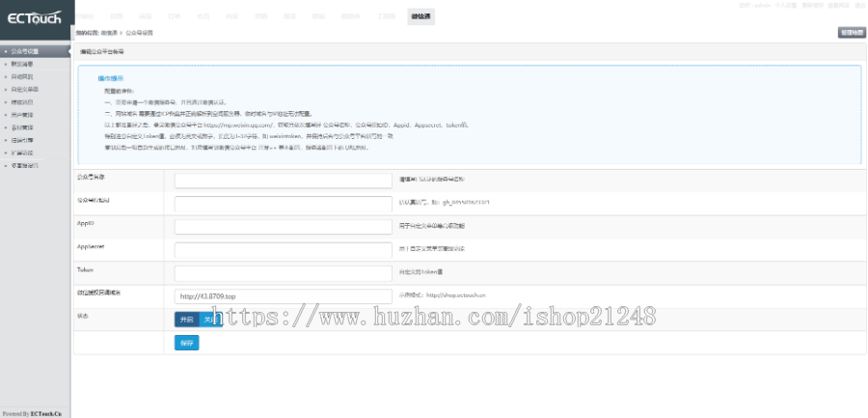Click the 管理地图 button
The height and width of the screenshot is (418, 868).
[852, 33]
